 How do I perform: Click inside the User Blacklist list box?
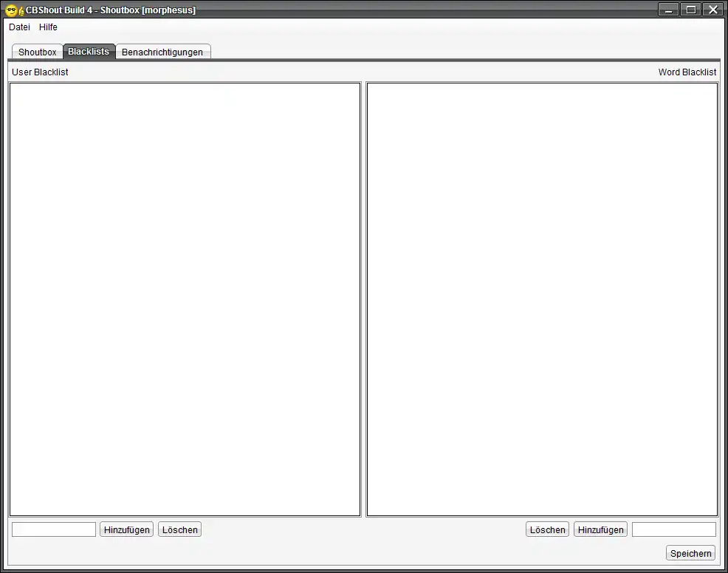pyautogui.click(x=185, y=300)
